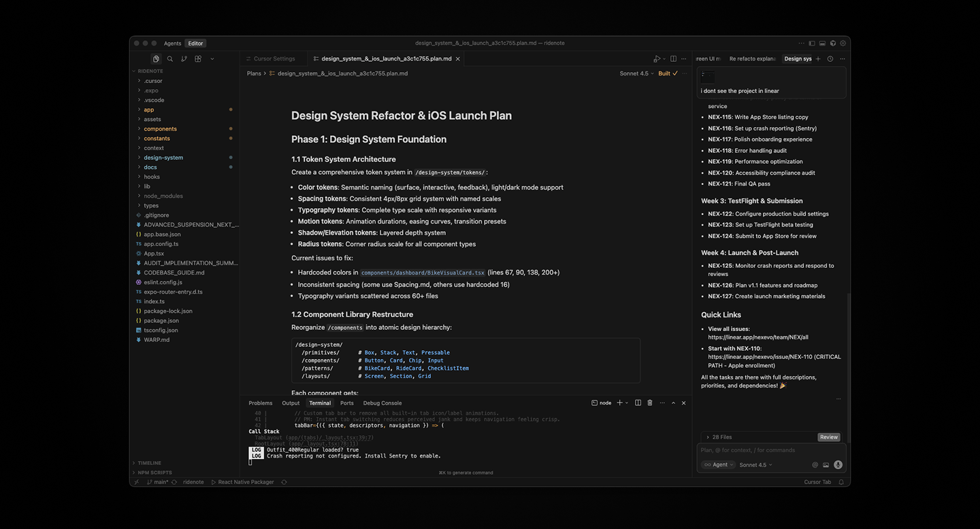Open a new terminal with the plus icon
Screen dimensions: 980x529
[x=618, y=403]
